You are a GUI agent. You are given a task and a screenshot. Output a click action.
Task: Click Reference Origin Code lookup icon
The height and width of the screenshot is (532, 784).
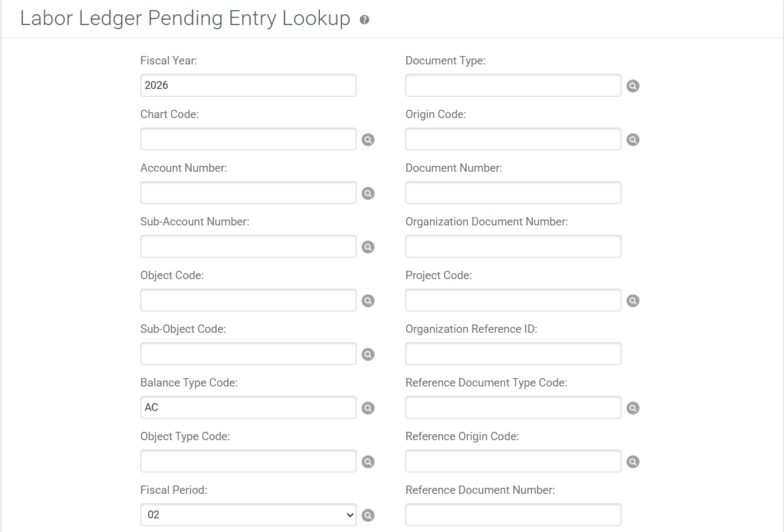point(633,462)
